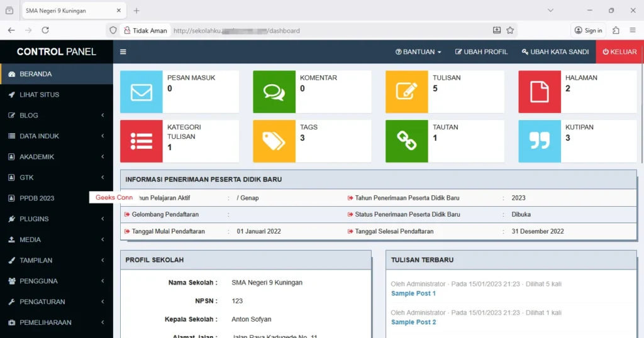Click the Control Panel logo text

tap(56, 52)
